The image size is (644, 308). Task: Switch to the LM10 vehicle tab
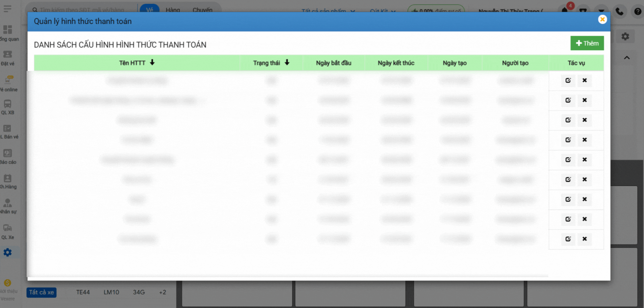(x=111, y=292)
